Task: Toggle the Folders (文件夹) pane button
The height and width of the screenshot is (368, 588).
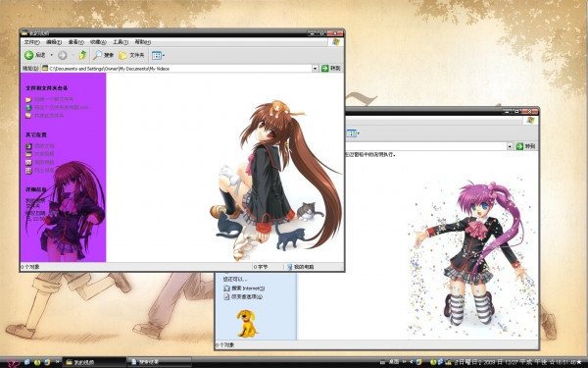Action: 131,56
